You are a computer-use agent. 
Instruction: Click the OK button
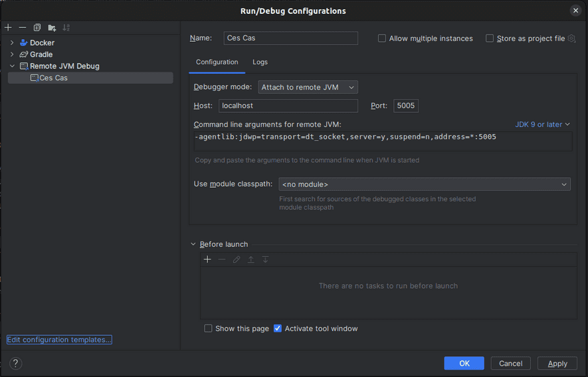pyautogui.click(x=464, y=363)
